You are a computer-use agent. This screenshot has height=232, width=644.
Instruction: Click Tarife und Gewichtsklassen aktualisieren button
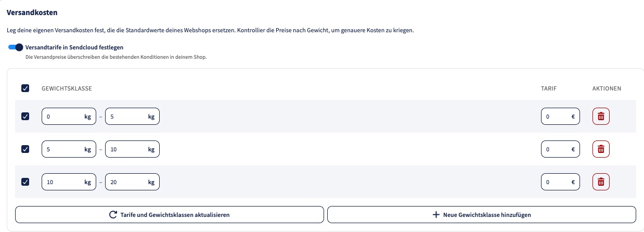click(170, 214)
